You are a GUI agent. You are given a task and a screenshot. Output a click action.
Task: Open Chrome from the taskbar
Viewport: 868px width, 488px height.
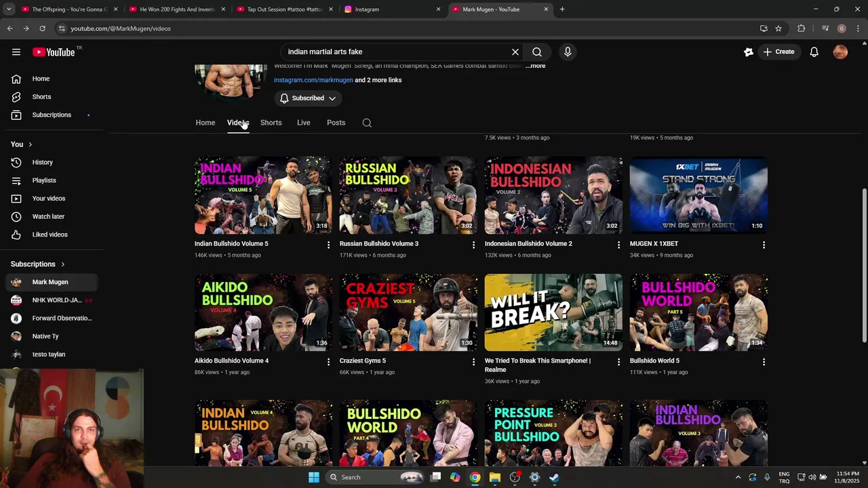click(x=475, y=477)
